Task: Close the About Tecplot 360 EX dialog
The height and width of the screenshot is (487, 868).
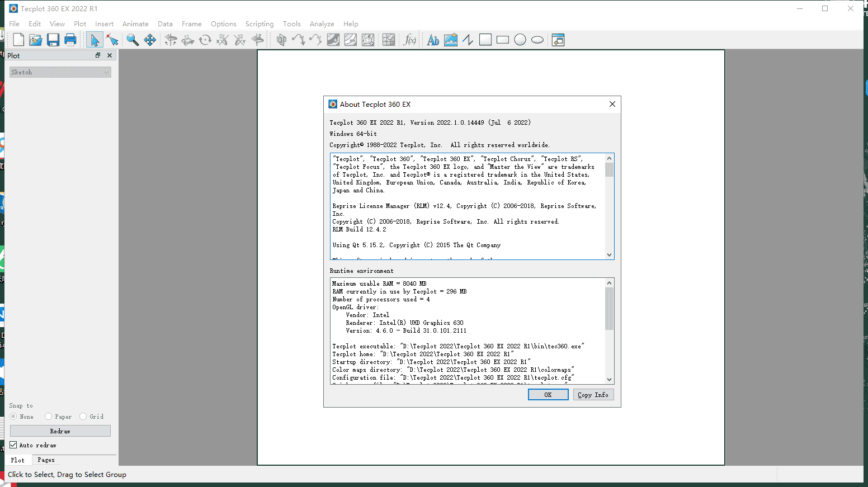Action: coord(612,104)
